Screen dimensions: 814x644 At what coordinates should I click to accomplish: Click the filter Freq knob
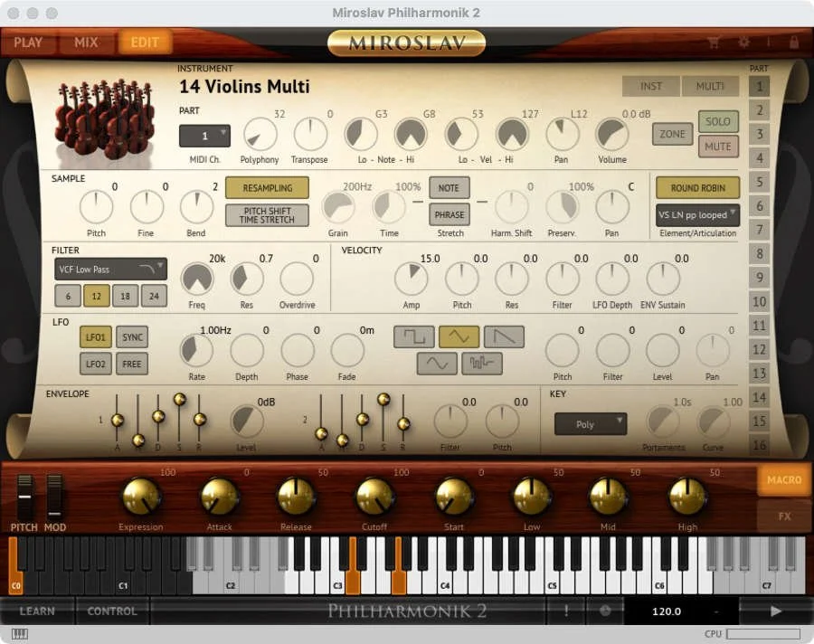click(197, 279)
